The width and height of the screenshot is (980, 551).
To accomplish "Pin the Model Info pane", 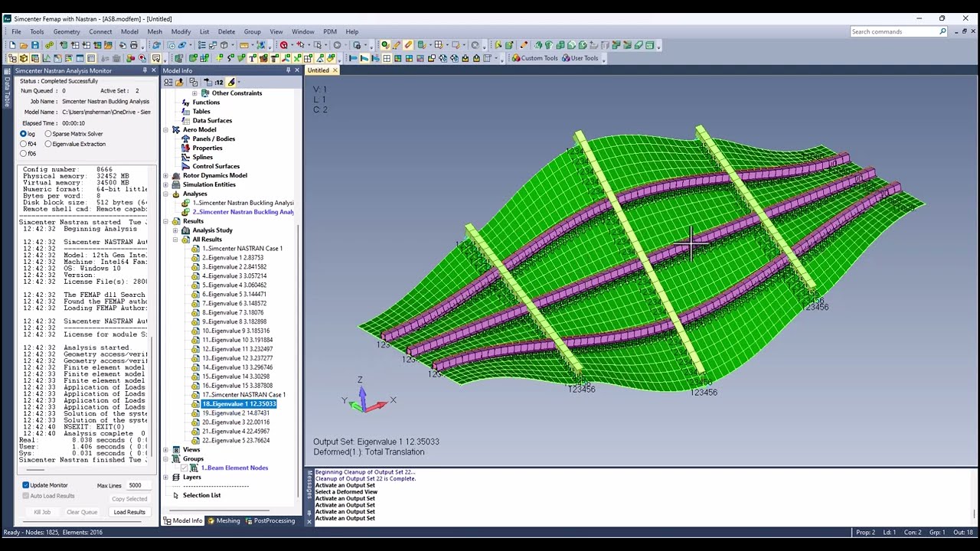I will 288,70.
